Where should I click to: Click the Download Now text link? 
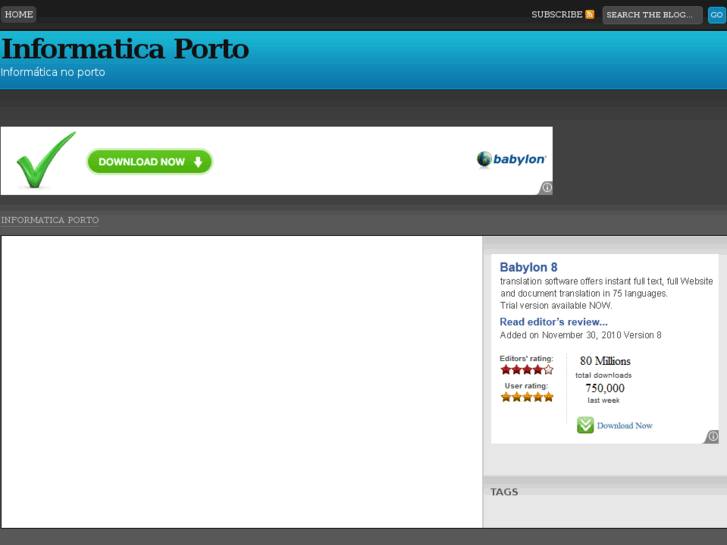(x=625, y=425)
